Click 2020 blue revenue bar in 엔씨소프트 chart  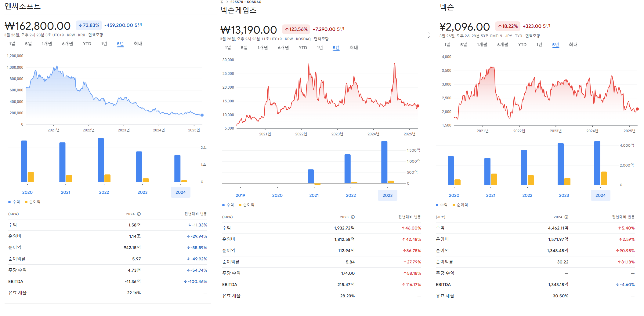pyautogui.click(x=24, y=161)
